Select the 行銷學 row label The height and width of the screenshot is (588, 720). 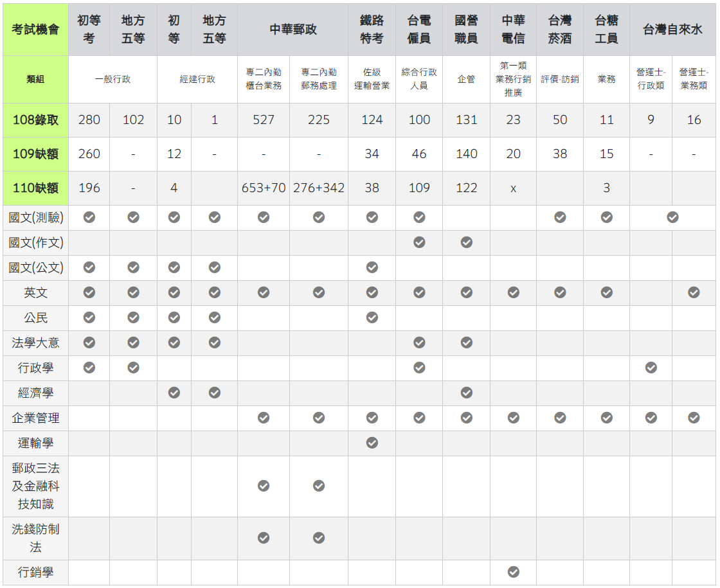point(35,573)
